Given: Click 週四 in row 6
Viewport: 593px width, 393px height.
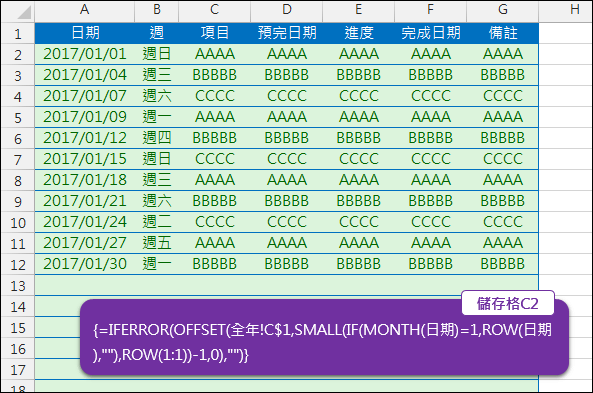Looking at the screenshot, I should click(157, 138).
